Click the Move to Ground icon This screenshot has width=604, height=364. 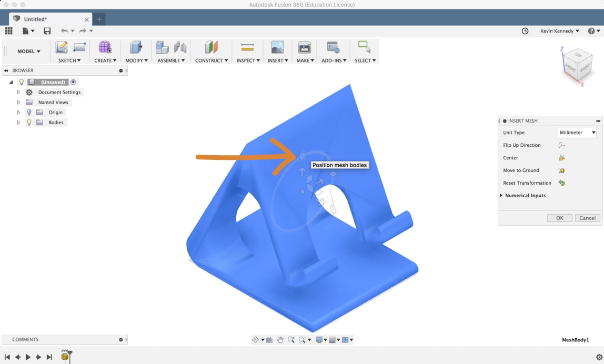click(561, 170)
